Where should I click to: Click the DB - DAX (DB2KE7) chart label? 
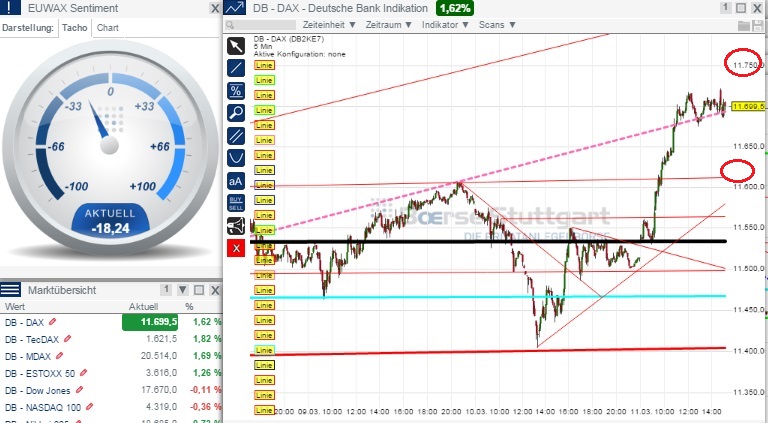[x=288, y=39]
